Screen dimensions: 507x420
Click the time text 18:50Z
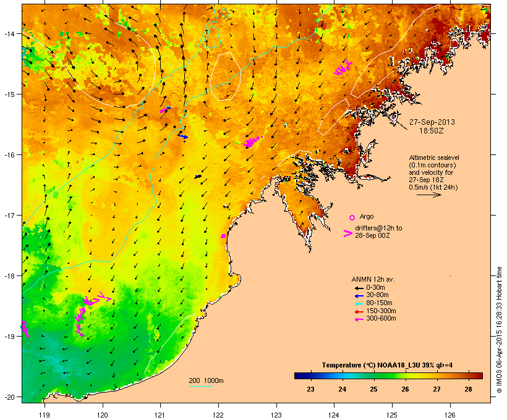click(432, 131)
